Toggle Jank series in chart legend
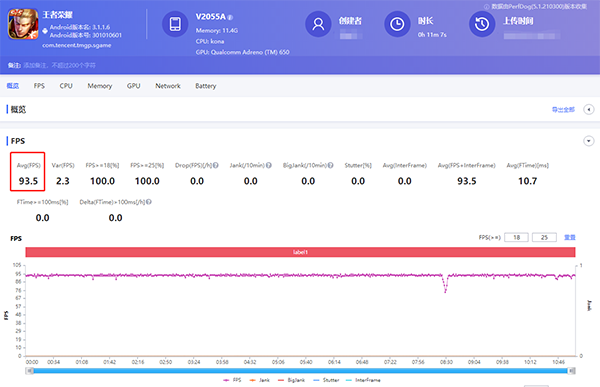The height and width of the screenshot is (387, 600). [259, 380]
